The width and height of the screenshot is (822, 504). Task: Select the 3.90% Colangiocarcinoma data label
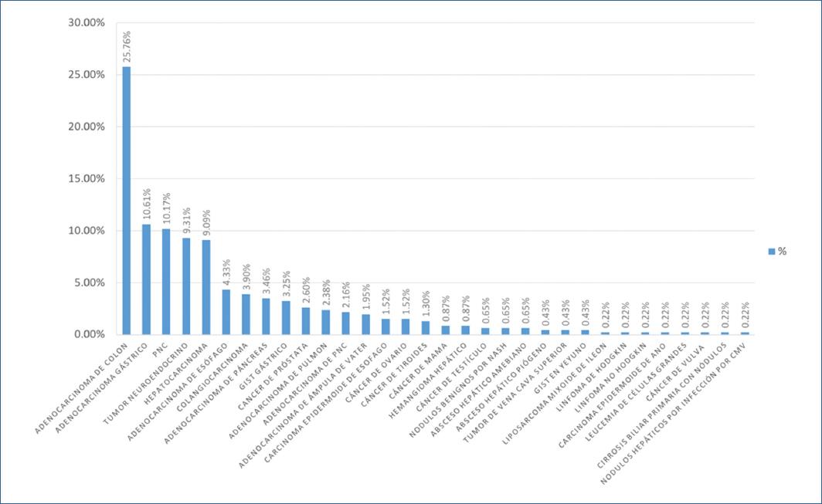247,277
